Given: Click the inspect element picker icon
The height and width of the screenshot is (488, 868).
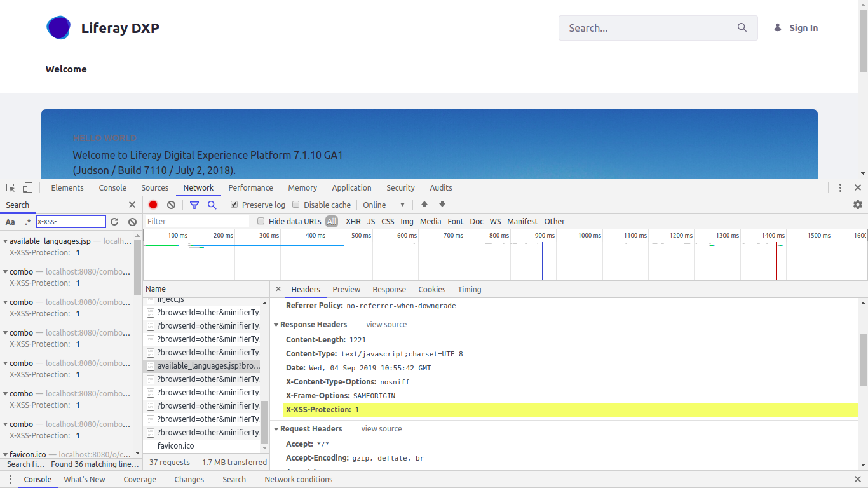Looking at the screenshot, I should 11,188.
